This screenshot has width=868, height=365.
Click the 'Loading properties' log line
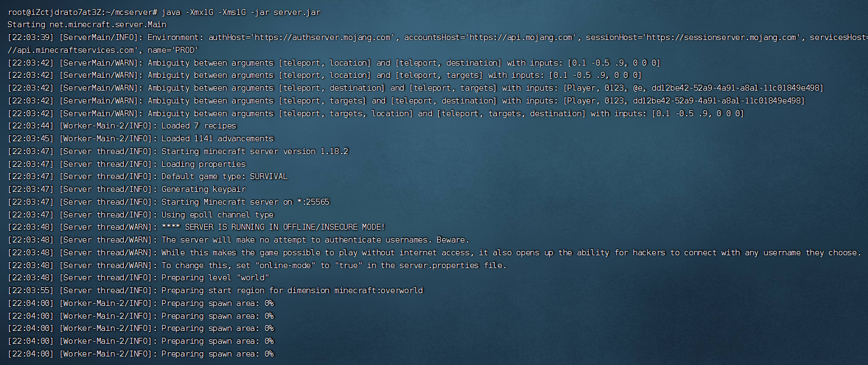click(x=127, y=164)
